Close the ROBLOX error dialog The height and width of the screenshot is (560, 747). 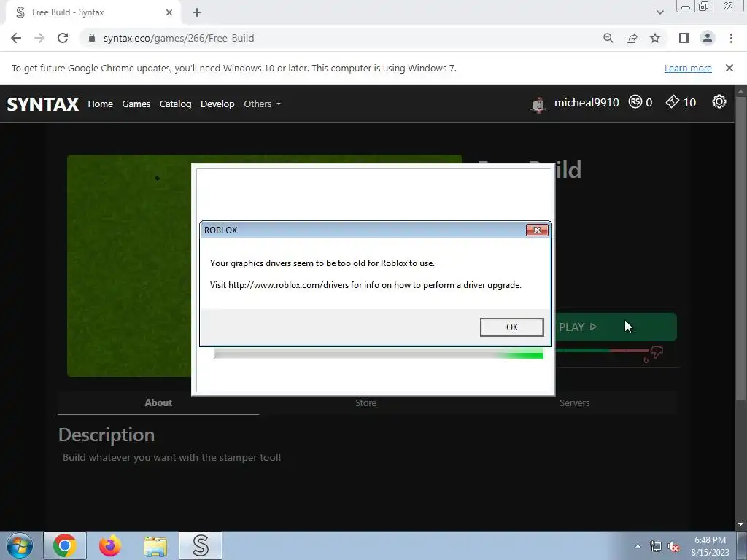(537, 230)
